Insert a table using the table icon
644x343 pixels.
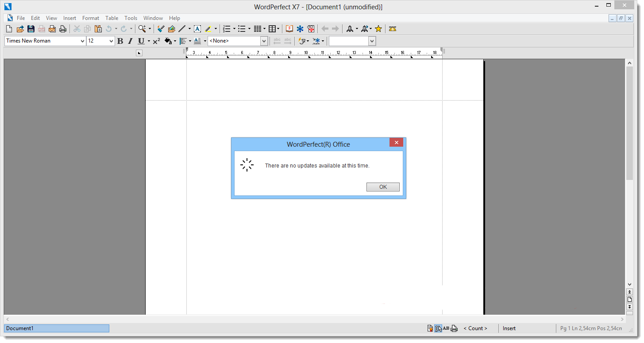click(272, 29)
